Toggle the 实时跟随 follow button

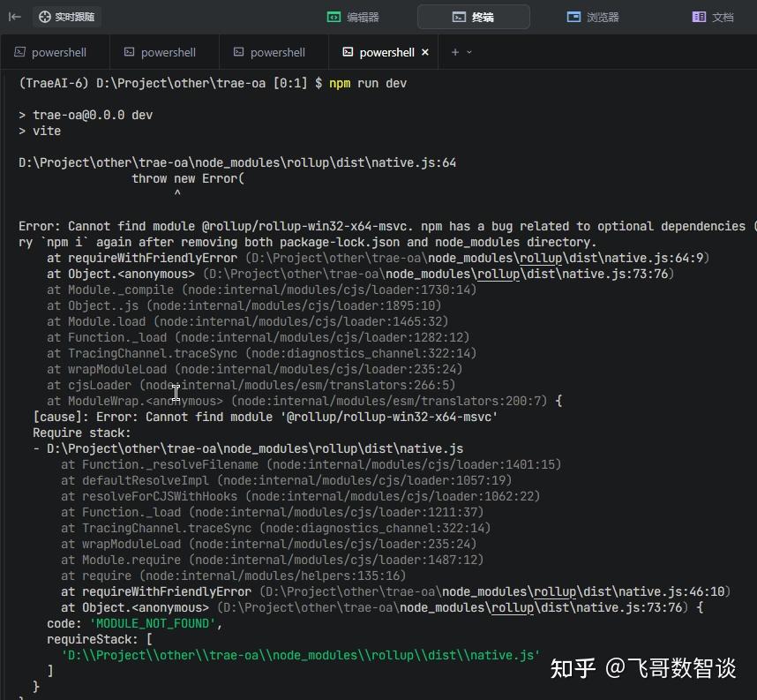(x=67, y=17)
